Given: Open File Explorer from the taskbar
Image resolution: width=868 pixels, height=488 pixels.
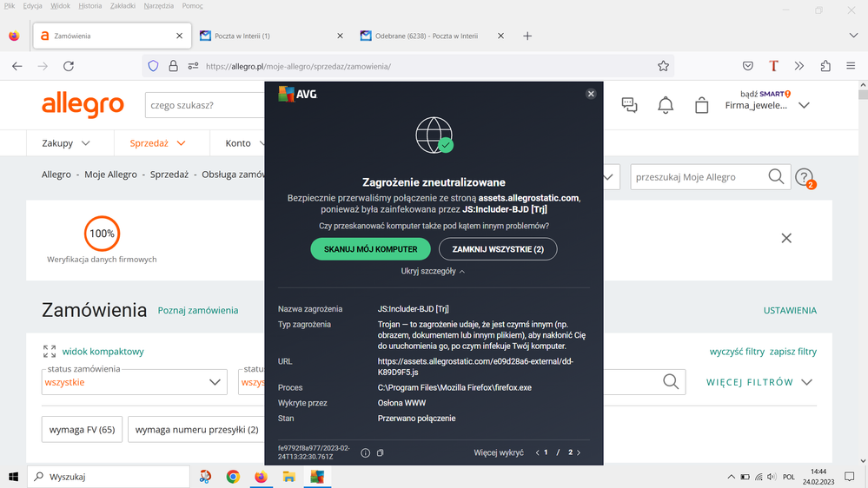Looking at the screenshot, I should pyautogui.click(x=289, y=477).
